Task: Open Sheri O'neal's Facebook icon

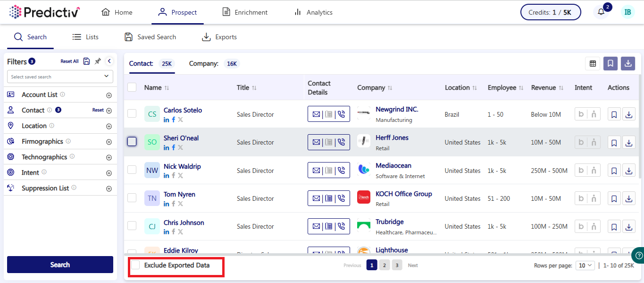Action: tap(174, 148)
